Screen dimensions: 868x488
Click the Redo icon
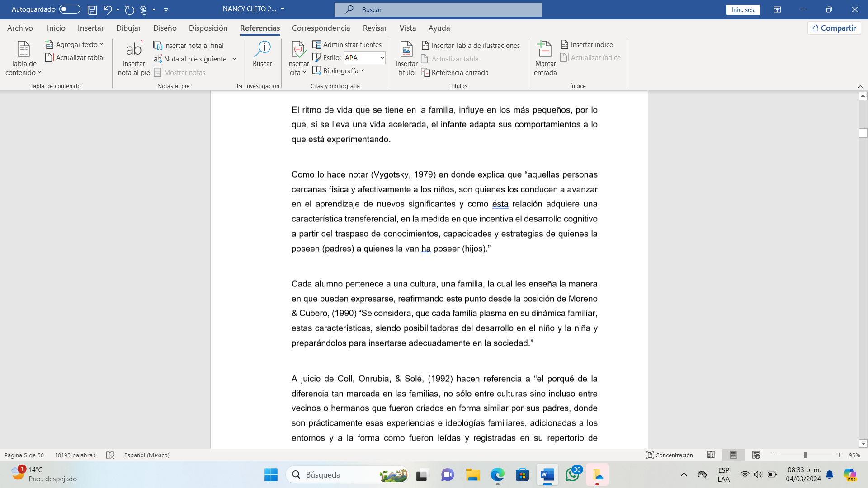[129, 9]
